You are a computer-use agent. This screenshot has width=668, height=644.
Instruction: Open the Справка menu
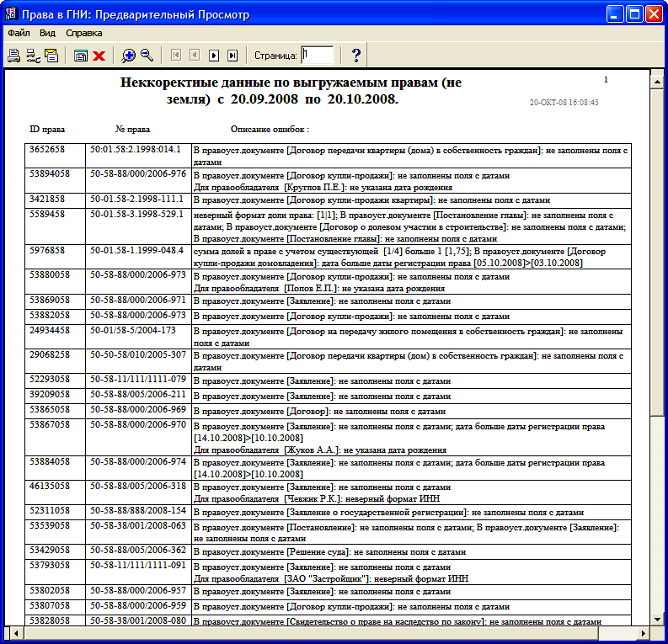(83, 33)
